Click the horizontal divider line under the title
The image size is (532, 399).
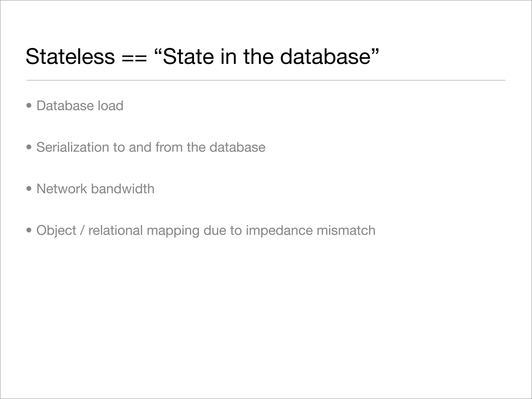click(x=266, y=80)
